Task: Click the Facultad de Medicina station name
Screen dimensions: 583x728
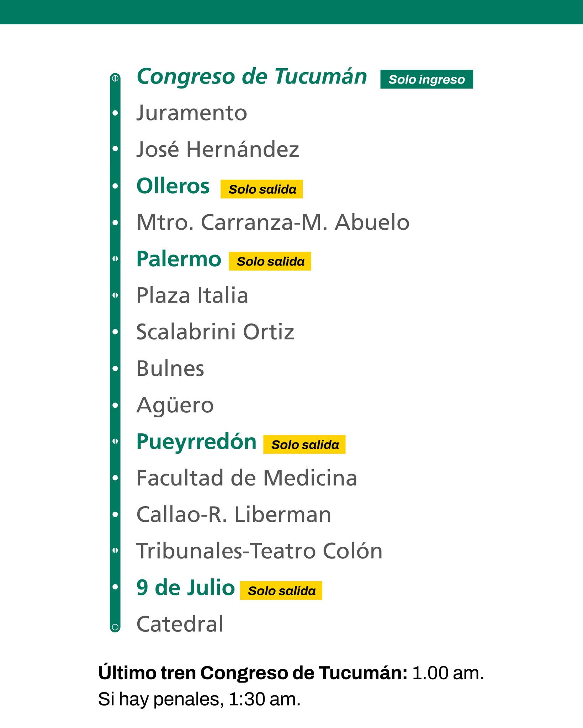Action: [247, 478]
